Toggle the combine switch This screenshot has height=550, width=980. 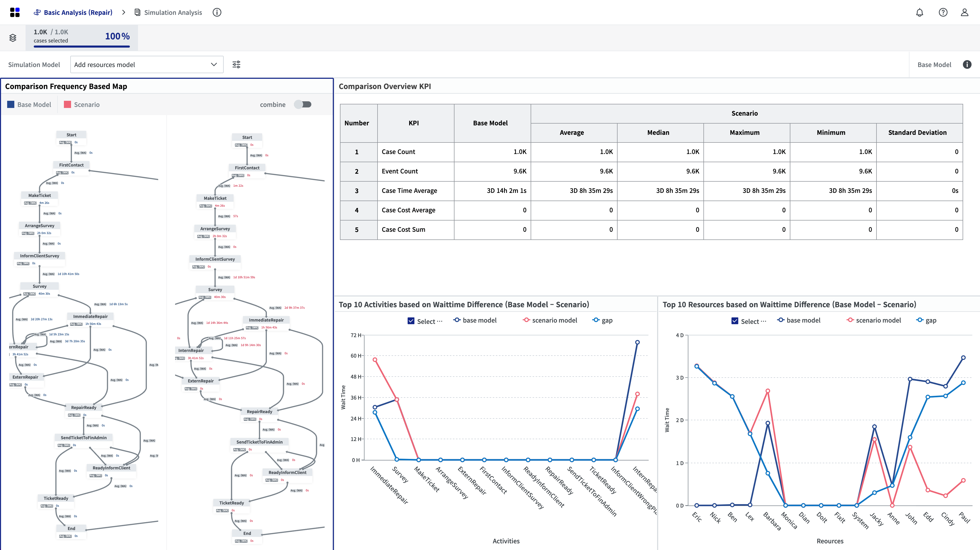[x=303, y=104]
